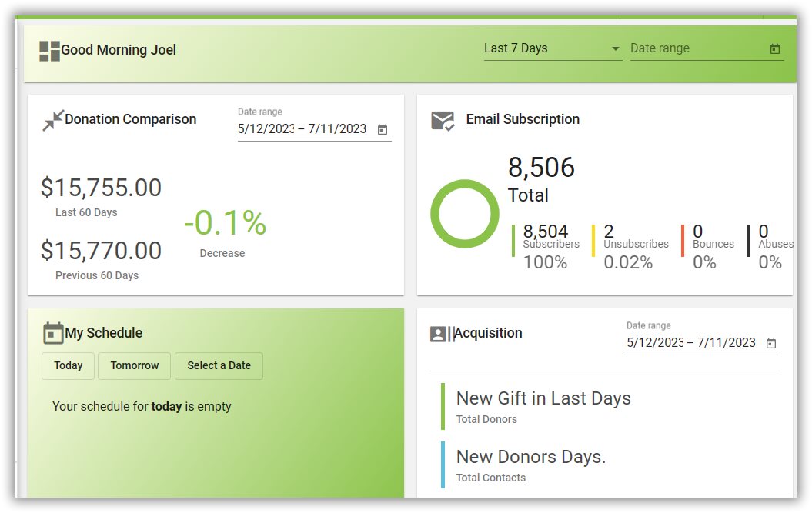Open the calendar picker in header Date range

tap(775, 49)
